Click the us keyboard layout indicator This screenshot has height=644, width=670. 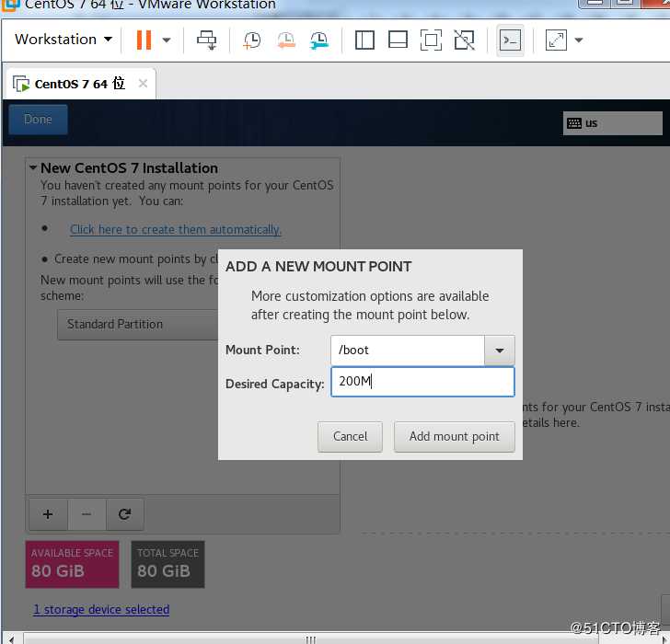(612, 123)
